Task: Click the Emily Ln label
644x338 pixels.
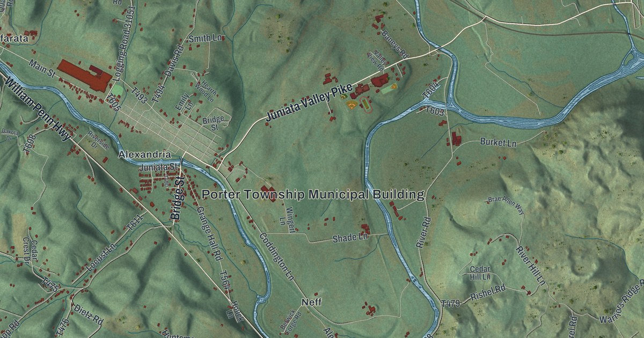Action: [x=185, y=102]
